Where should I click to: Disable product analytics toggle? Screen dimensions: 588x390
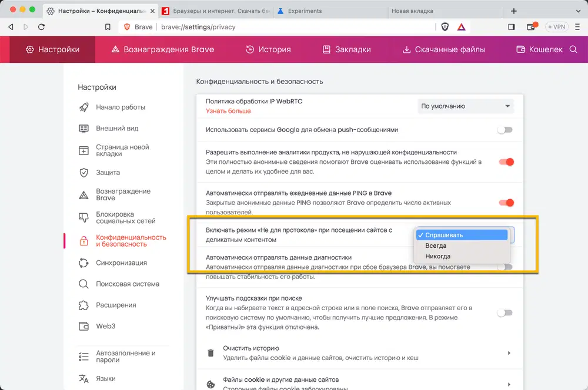[x=506, y=162]
